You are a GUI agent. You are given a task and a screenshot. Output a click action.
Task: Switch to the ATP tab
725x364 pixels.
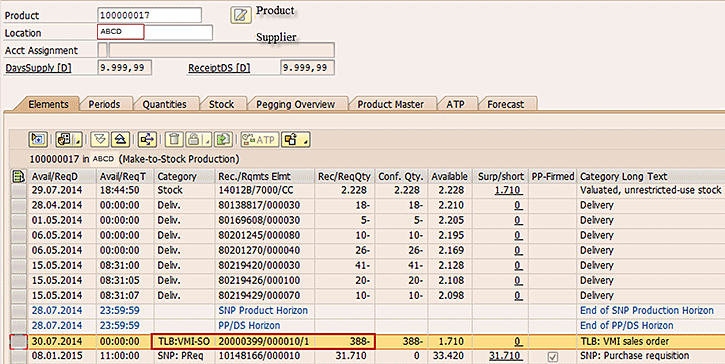pyautogui.click(x=455, y=104)
